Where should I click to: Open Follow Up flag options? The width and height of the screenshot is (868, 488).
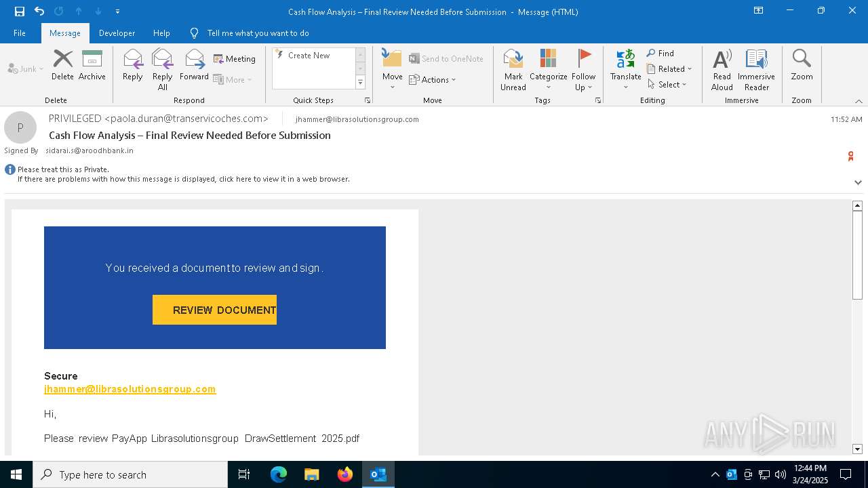[583, 69]
